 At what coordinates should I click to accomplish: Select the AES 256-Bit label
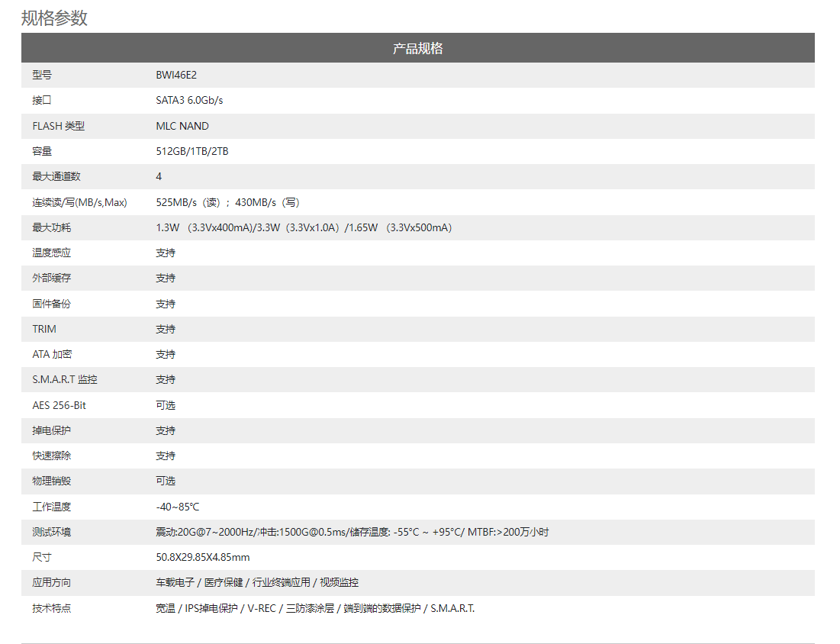click(59, 406)
